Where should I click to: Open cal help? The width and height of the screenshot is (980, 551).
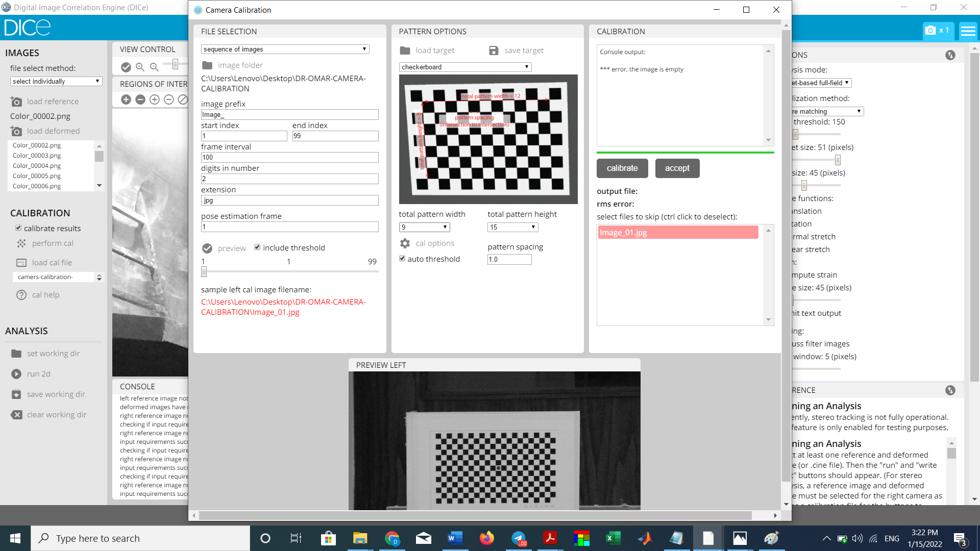coord(21,295)
